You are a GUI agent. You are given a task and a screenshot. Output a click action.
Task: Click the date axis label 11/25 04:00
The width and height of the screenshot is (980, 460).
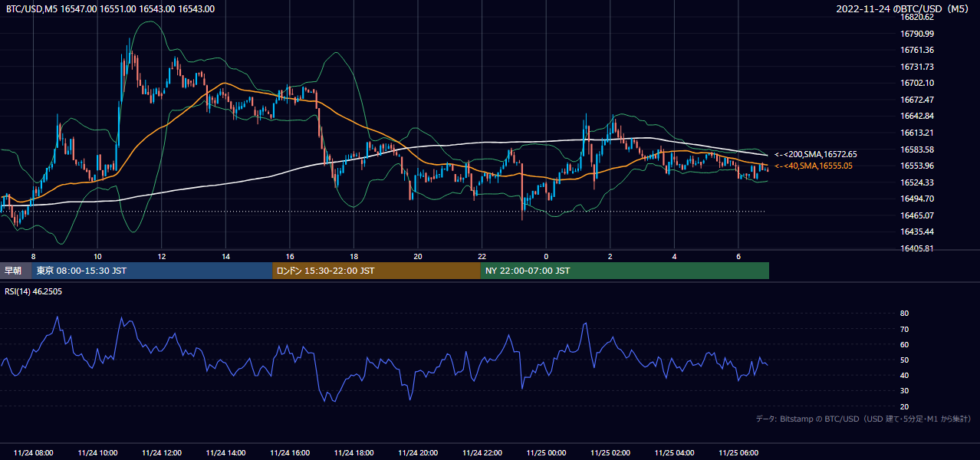pyautogui.click(x=675, y=452)
